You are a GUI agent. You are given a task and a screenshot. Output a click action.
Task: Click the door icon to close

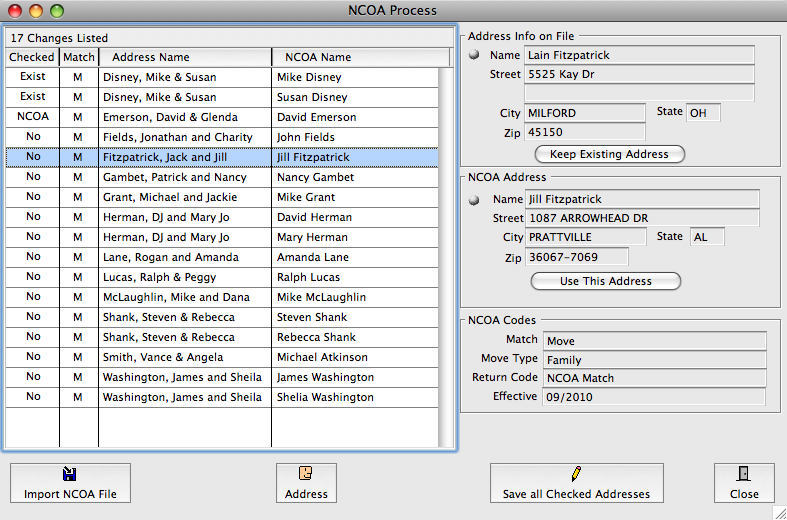click(744, 474)
